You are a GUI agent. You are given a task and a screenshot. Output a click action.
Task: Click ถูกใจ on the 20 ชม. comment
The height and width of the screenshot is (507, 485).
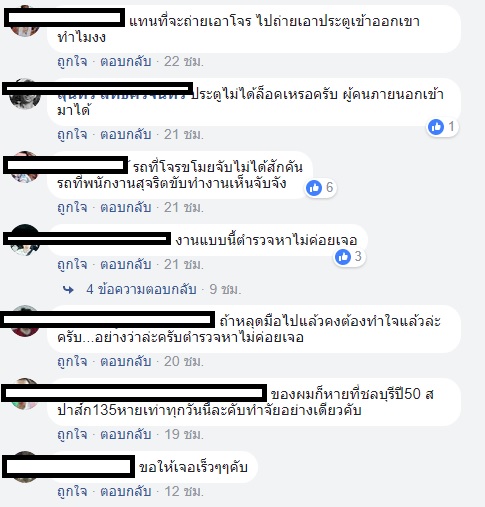point(72,362)
